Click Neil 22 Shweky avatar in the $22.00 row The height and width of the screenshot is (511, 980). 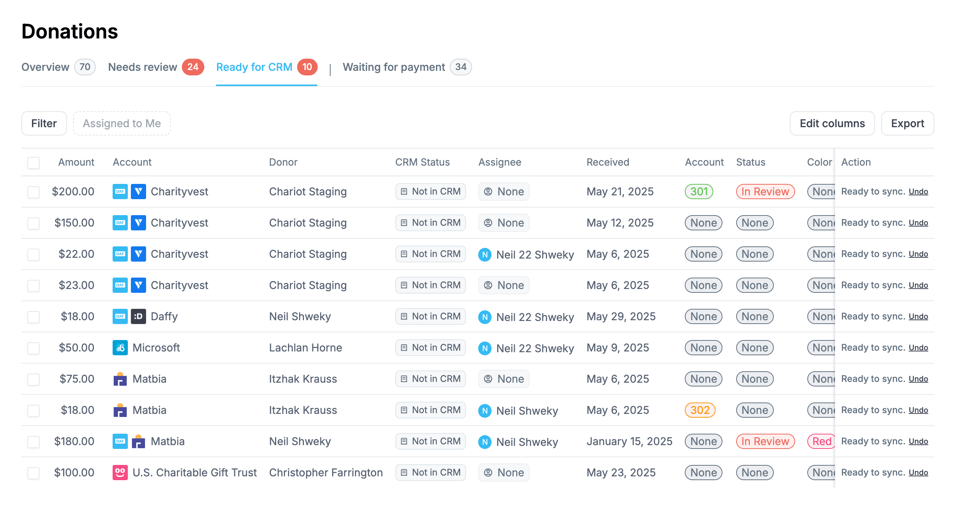click(x=485, y=254)
